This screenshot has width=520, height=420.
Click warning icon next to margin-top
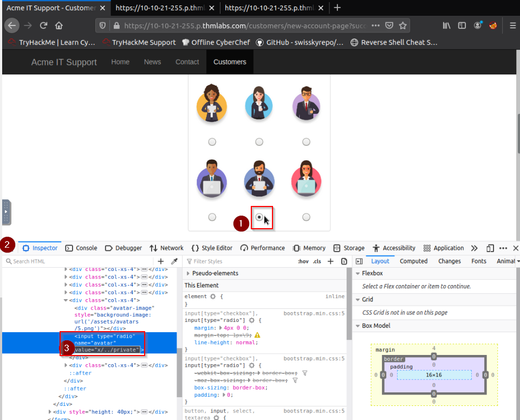257,335
